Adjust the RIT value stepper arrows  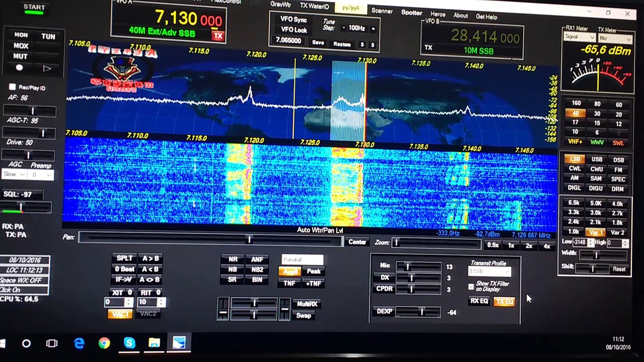161,302
